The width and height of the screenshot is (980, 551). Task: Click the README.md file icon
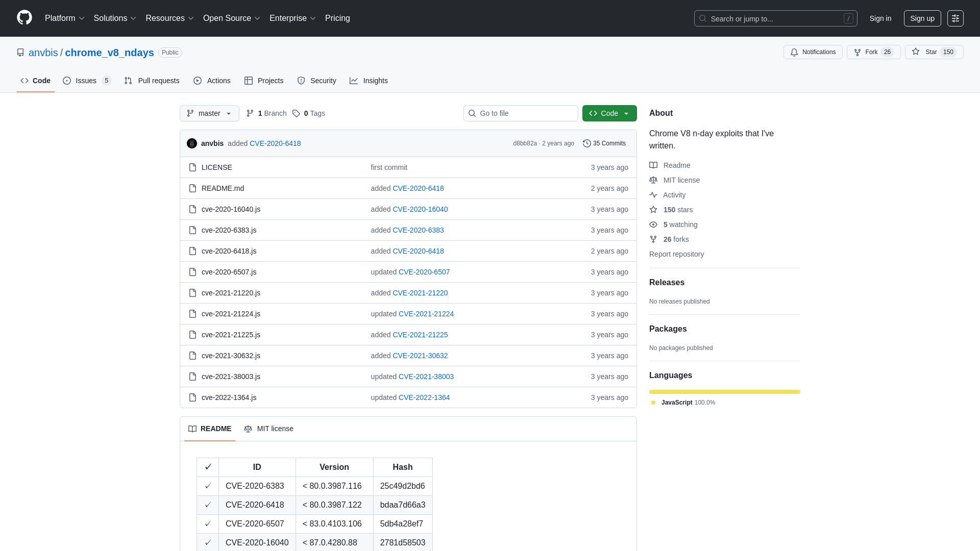point(192,188)
